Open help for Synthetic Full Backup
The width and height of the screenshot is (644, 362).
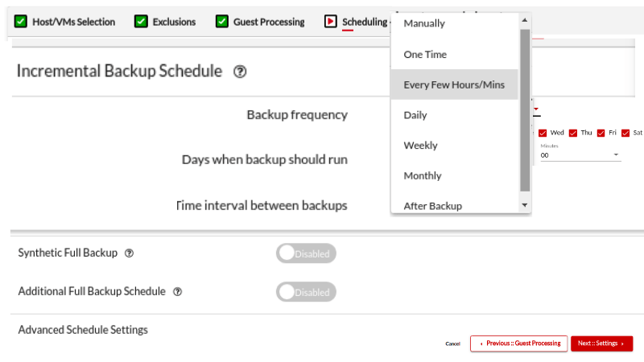tap(130, 253)
